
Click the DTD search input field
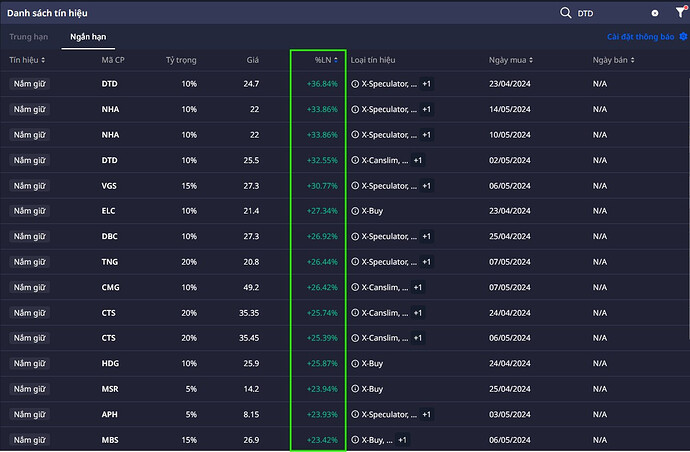click(x=612, y=13)
